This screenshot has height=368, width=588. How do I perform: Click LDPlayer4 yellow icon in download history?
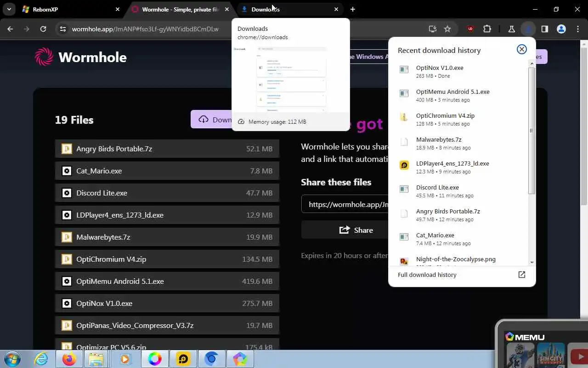tap(404, 165)
